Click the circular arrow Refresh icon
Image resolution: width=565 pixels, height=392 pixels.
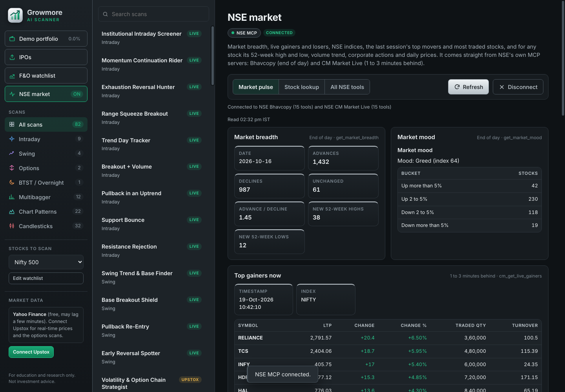pos(457,87)
